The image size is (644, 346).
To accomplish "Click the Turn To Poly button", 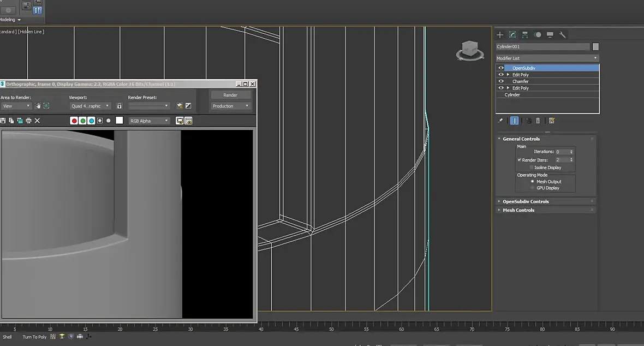I will click(x=34, y=337).
